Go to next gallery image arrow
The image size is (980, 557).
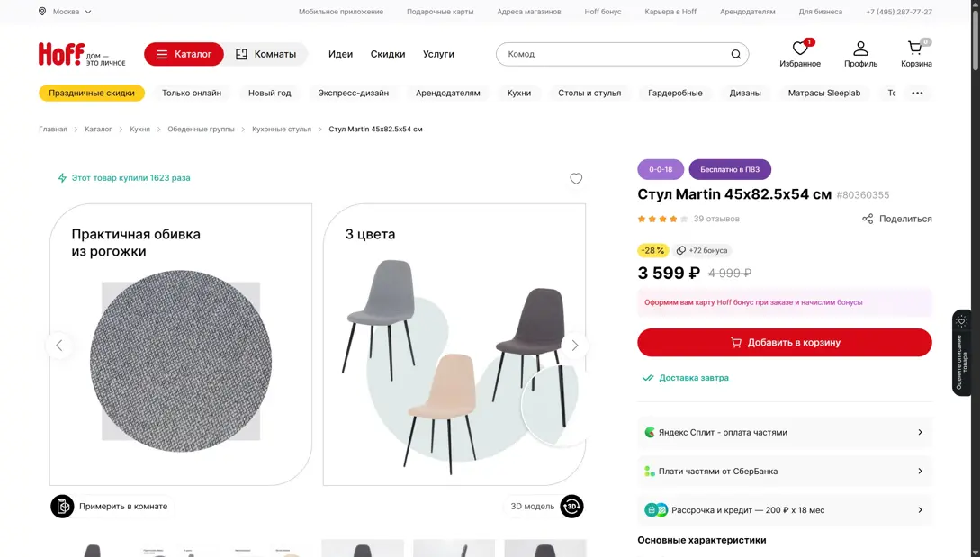[574, 346]
